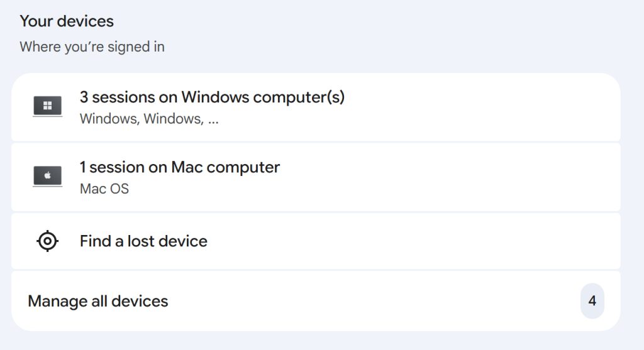Click the Mac laptop icon
Image resolution: width=644 pixels, height=350 pixels.
coord(48,177)
